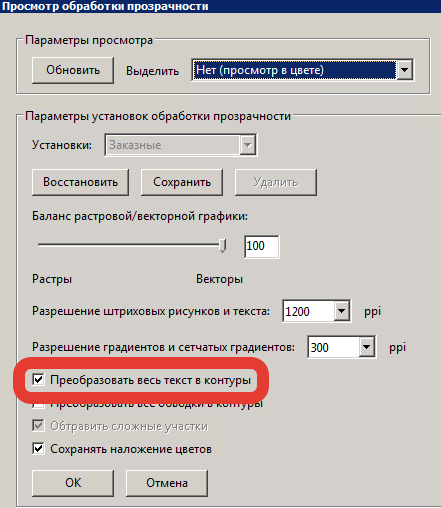Click the balance value field showing 100

tap(262, 246)
